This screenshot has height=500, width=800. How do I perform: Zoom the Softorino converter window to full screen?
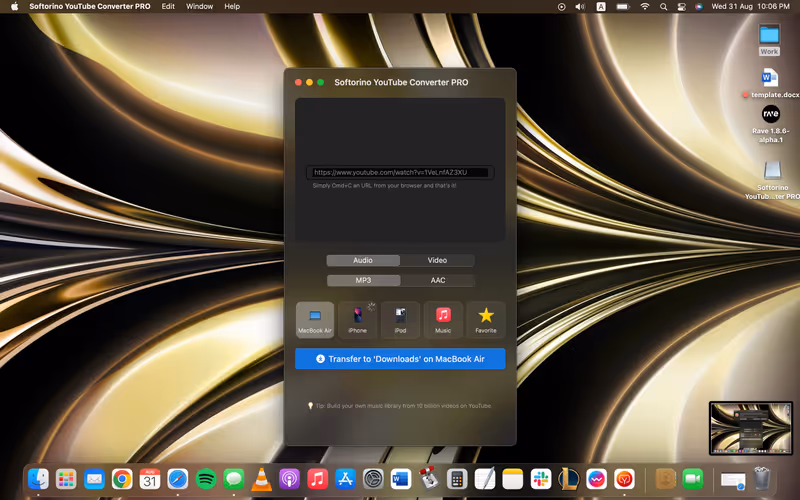320,82
